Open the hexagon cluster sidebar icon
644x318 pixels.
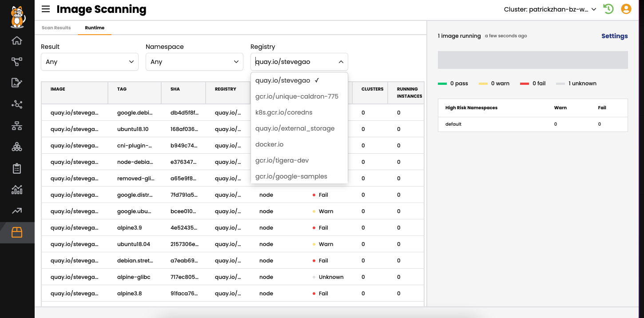coord(17,147)
